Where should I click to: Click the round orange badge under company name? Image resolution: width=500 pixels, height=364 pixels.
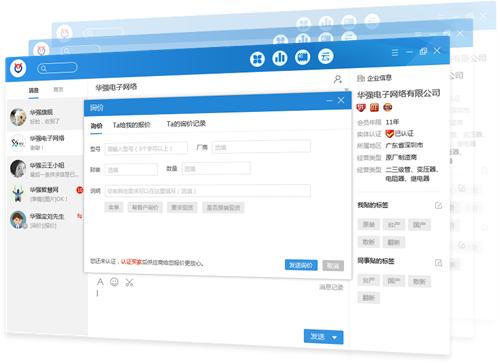(x=388, y=107)
